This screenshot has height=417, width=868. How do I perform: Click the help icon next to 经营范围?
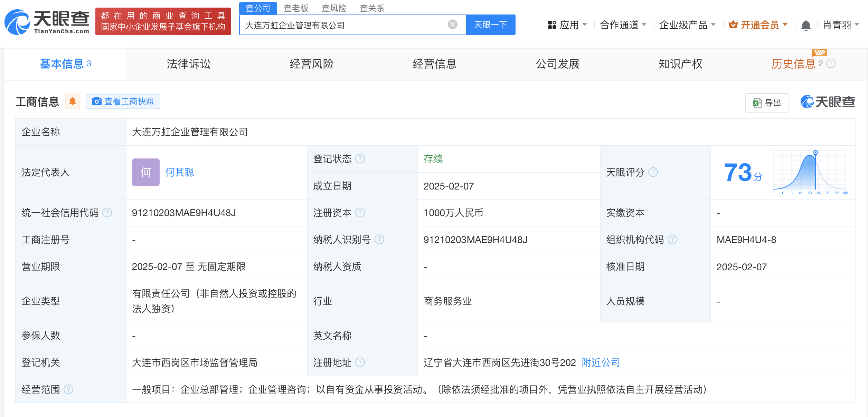coord(69,389)
